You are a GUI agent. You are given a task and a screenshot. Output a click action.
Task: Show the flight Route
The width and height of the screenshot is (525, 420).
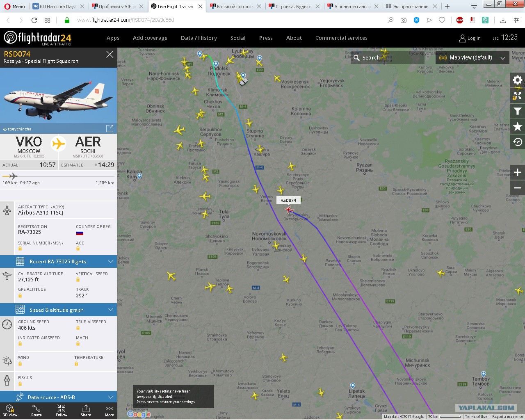coord(37,411)
